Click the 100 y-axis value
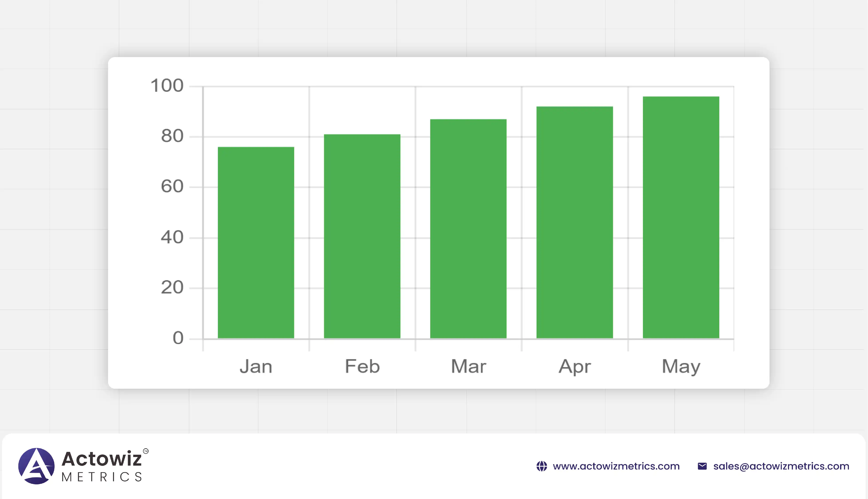Screen dimensions: 868x499 click(x=167, y=85)
